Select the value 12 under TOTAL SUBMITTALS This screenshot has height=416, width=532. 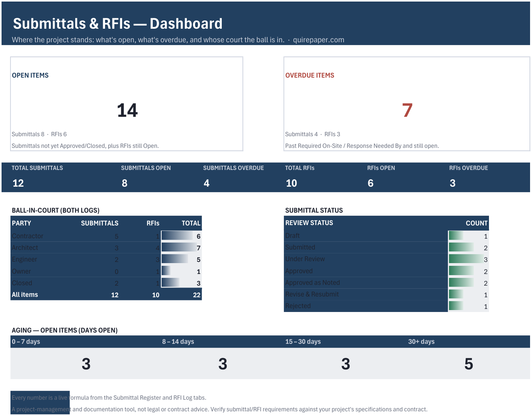tap(18, 183)
